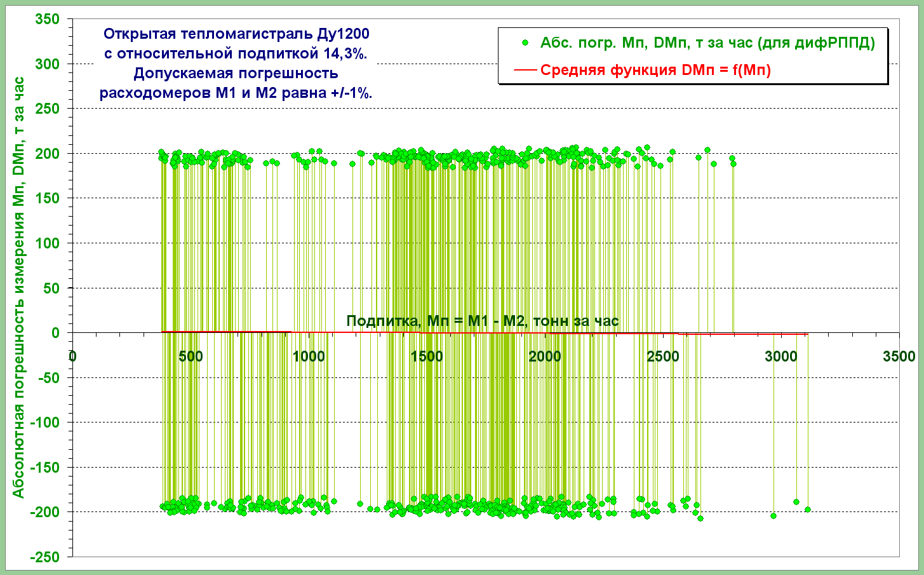The image size is (924, 575).
Task: Click the x-axis tick label 3500
Action: [899, 356]
